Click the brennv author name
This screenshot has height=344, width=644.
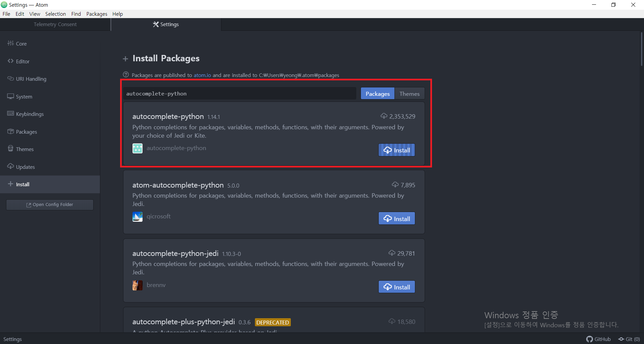pyautogui.click(x=156, y=285)
